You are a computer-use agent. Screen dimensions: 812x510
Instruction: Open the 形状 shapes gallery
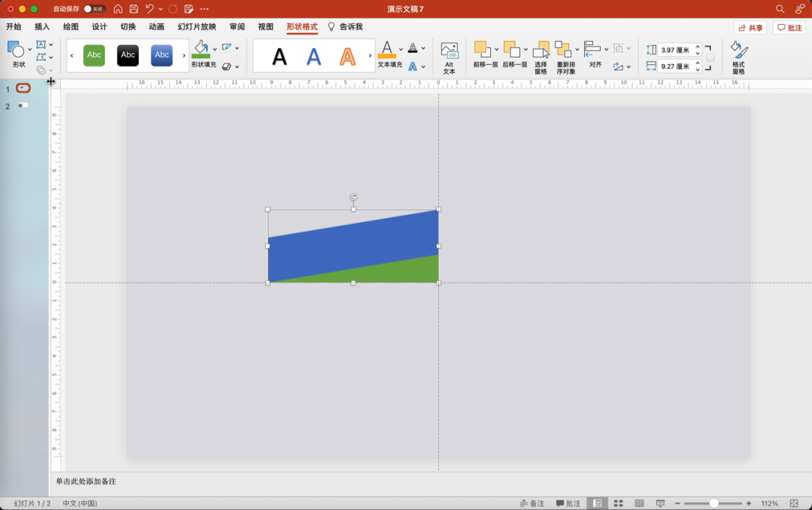(19, 54)
